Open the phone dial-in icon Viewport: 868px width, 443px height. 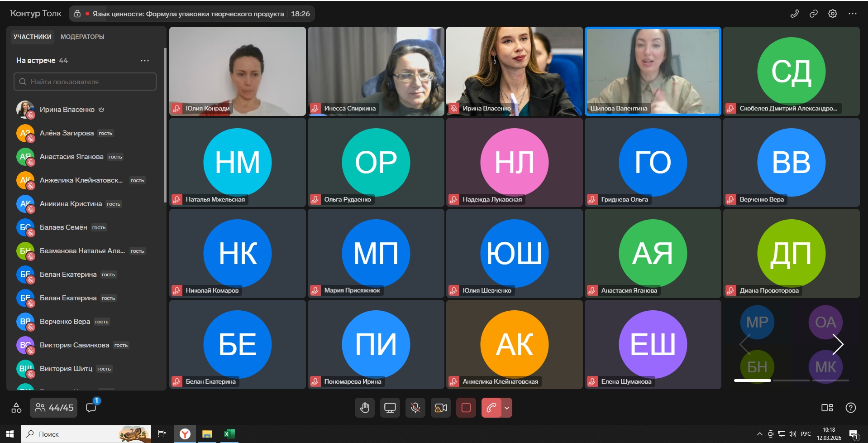pyautogui.click(x=794, y=14)
